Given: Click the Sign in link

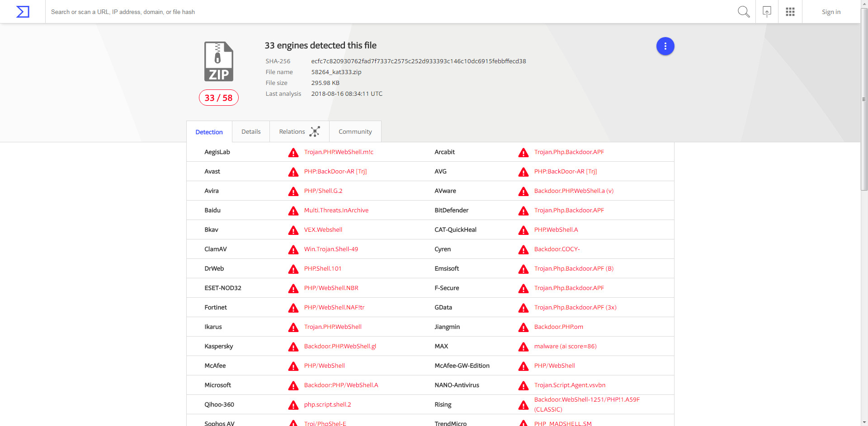Looking at the screenshot, I should click(x=831, y=12).
